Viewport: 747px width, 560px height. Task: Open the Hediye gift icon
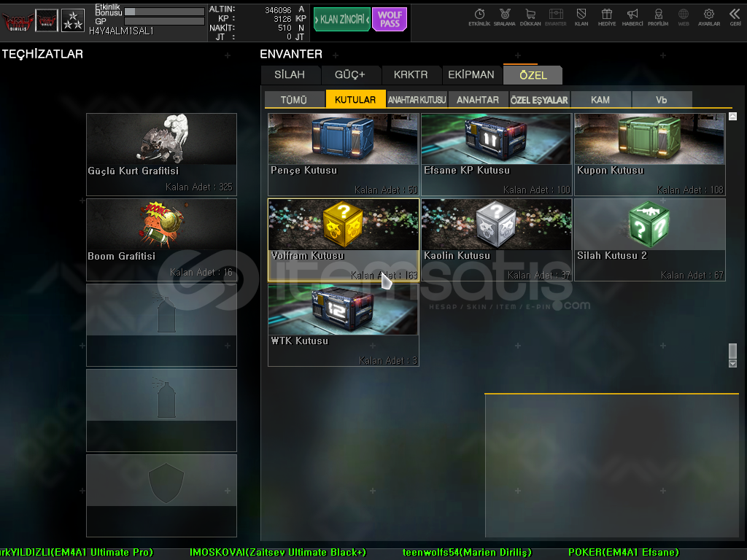point(606,17)
